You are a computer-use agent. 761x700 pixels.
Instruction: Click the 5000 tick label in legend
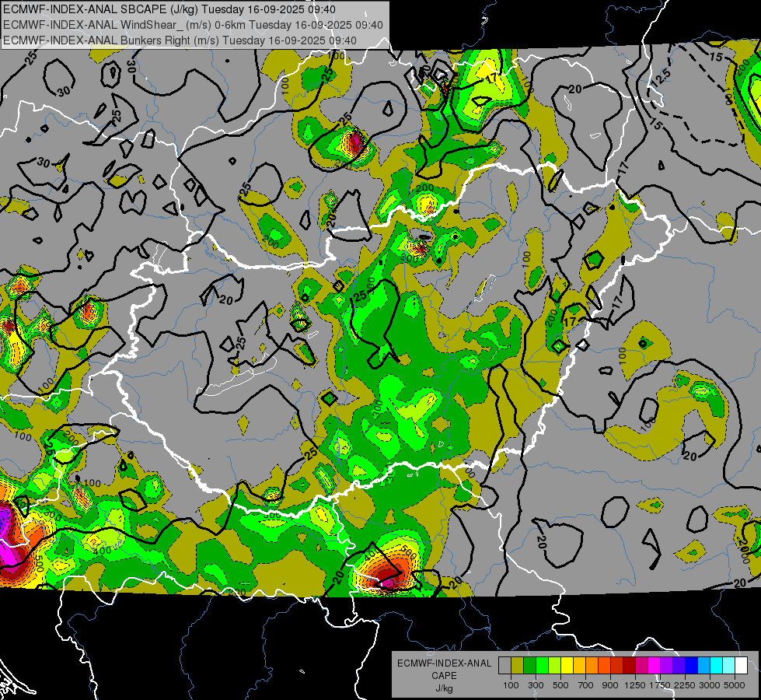point(735,685)
